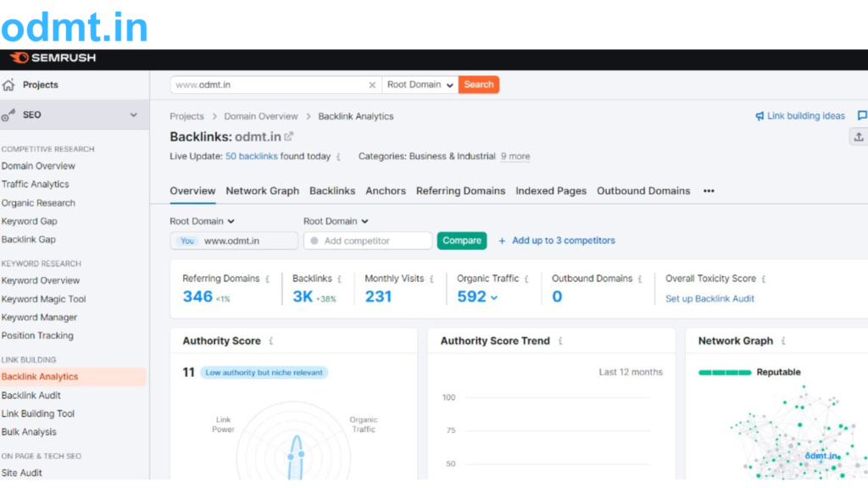This screenshot has height=488, width=868.
Task: Expand the Organic Traffic 592 chevron
Action: click(494, 297)
